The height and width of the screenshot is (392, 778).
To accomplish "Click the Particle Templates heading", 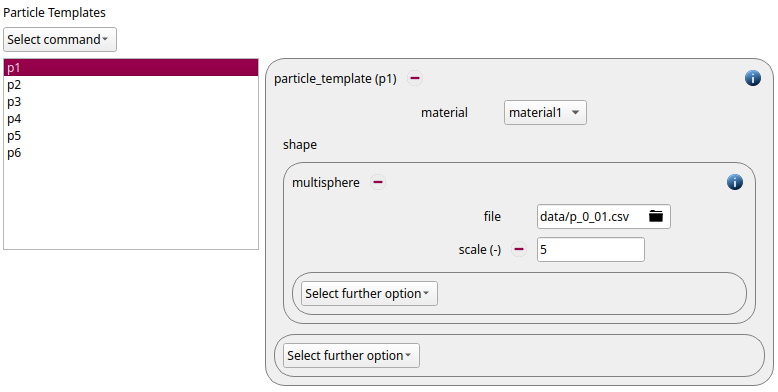I will tap(55, 12).
